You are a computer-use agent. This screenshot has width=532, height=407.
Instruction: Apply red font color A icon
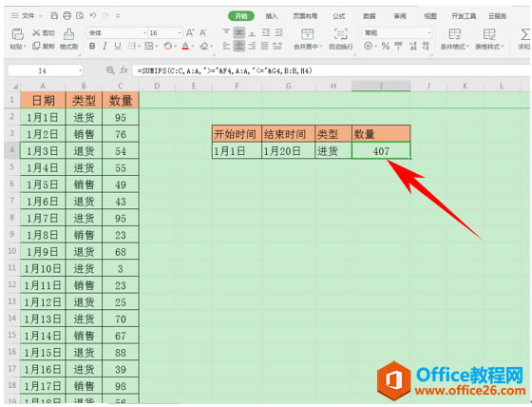[x=185, y=46]
